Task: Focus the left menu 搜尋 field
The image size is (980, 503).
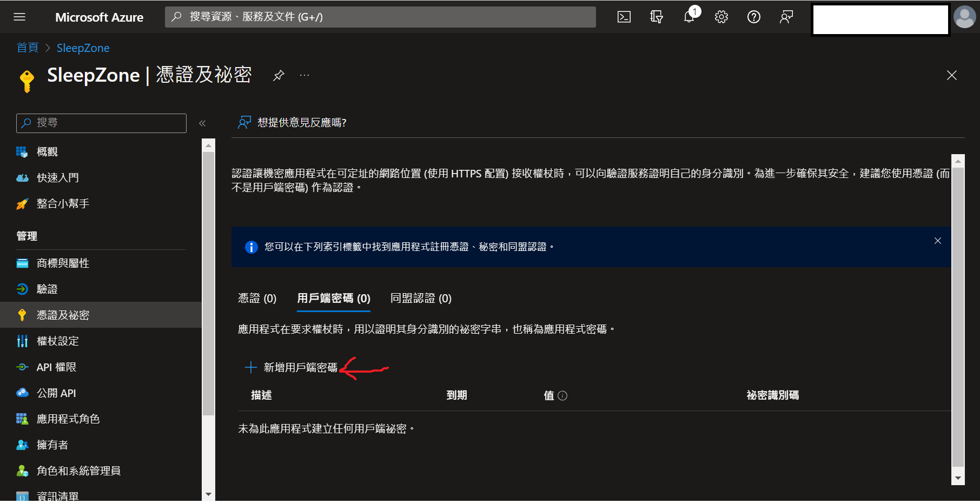Action: pos(101,123)
